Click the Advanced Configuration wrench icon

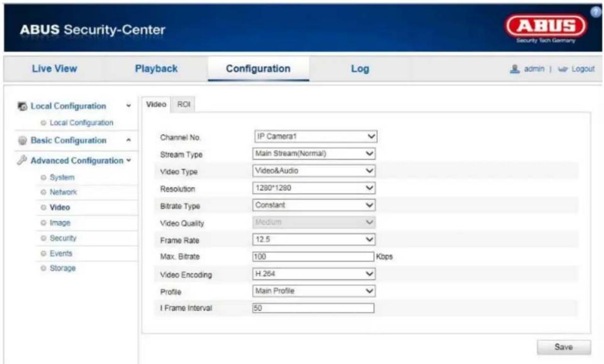click(22, 161)
